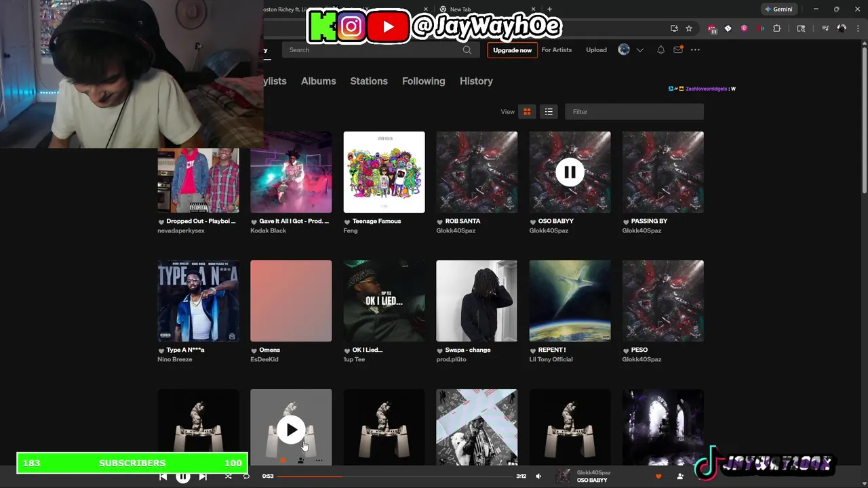Toggle shuffle in the player bar

click(x=228, y=476)
